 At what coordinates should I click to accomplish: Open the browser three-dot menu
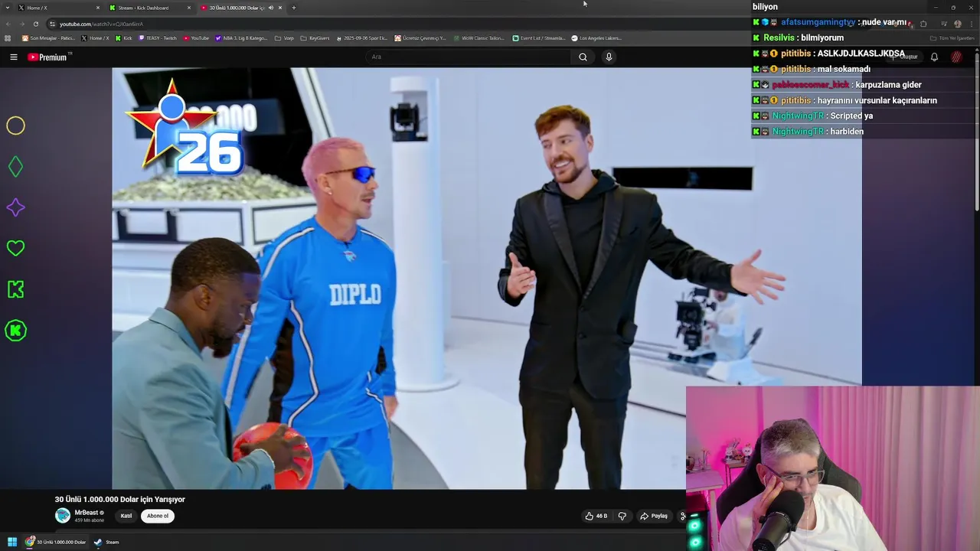(970, 24)
